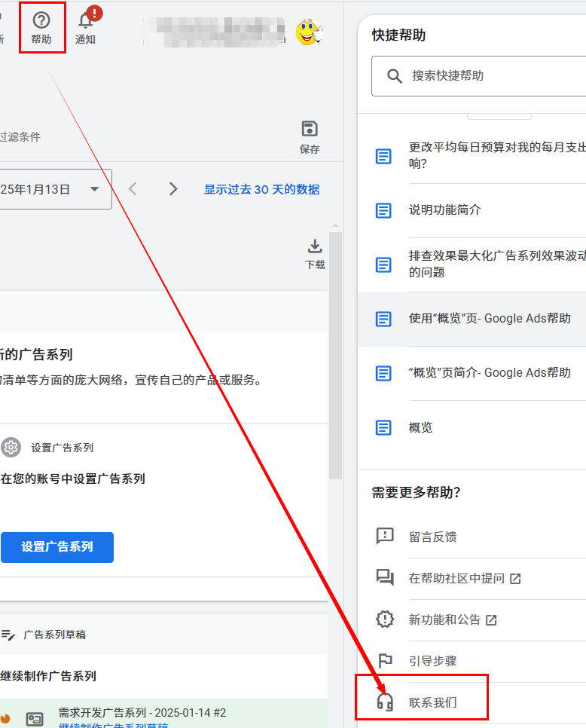Click the main content vertical scrollbar
This screenshot has height=728, width=586.
click(335, 354)
